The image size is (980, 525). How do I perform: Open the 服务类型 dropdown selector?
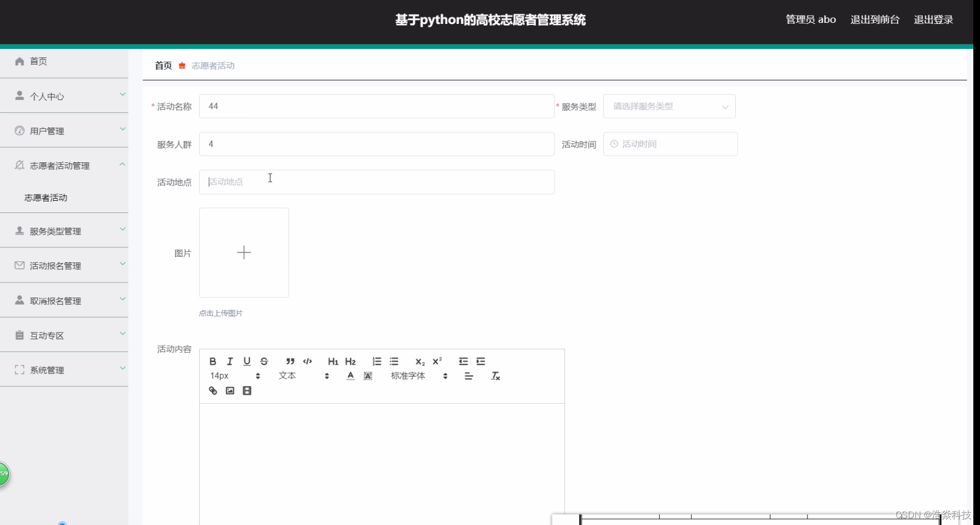669,106
